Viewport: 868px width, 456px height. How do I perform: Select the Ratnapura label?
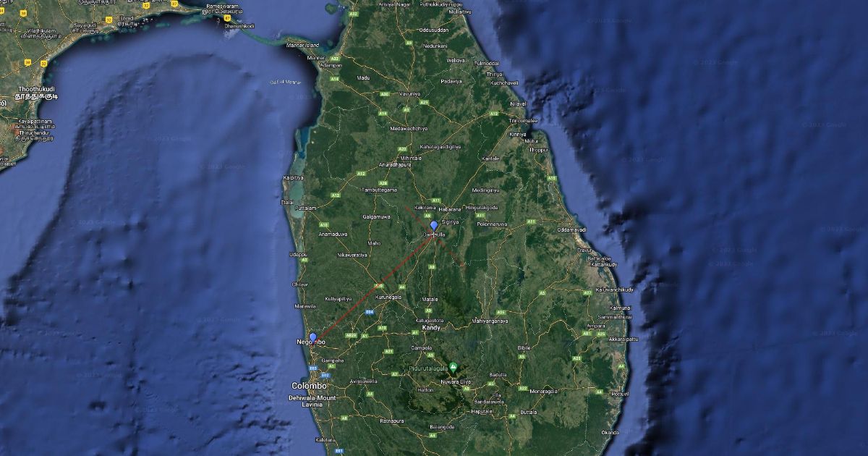point(391,420)
